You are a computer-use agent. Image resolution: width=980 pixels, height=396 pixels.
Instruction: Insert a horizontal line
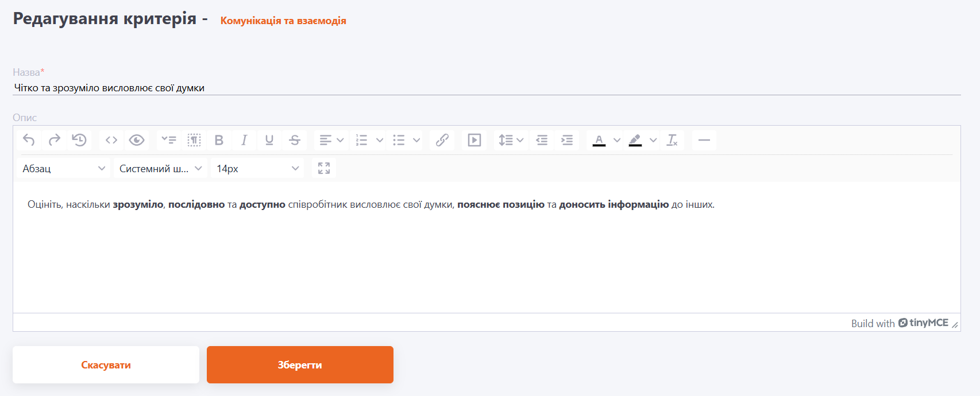pyautogui.click(x=704, y=140)
